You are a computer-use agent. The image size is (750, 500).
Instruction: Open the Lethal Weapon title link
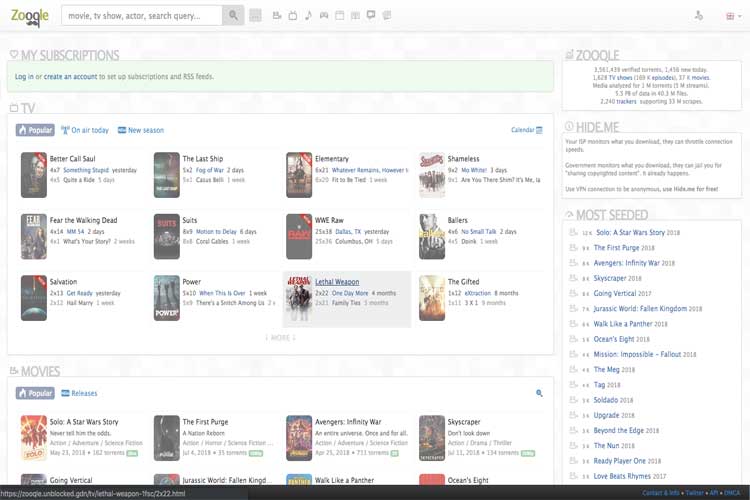[x=337, y=282]
